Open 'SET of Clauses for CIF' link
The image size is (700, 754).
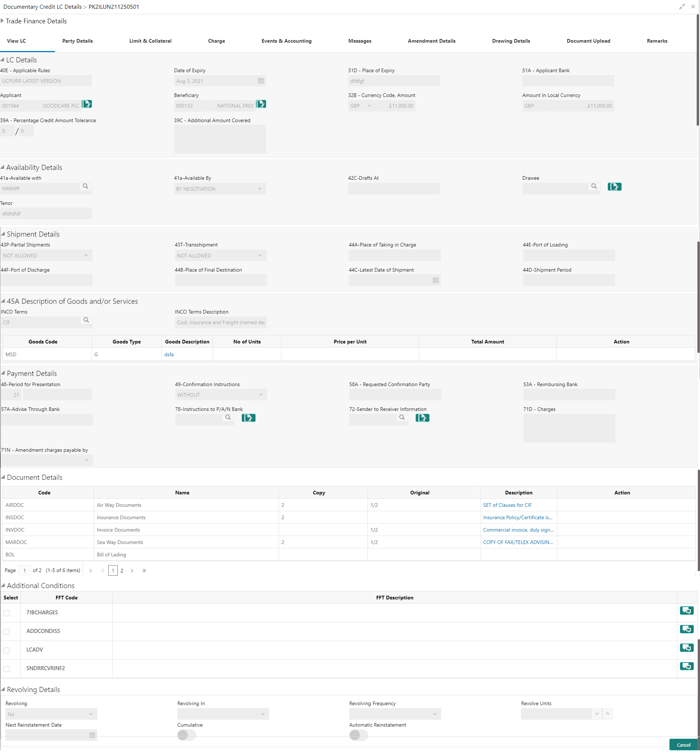(x=507, y=505)
